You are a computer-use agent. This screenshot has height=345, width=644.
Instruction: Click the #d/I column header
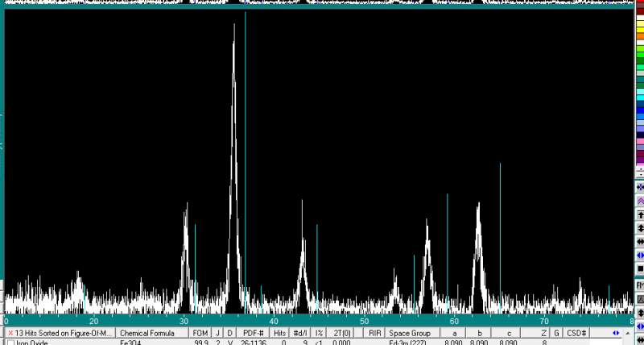point(300,333)
